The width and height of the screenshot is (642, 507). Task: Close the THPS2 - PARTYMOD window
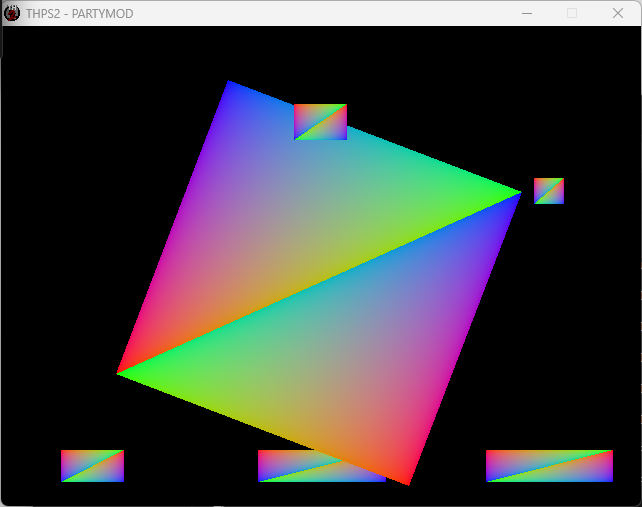tap(618, 14)
